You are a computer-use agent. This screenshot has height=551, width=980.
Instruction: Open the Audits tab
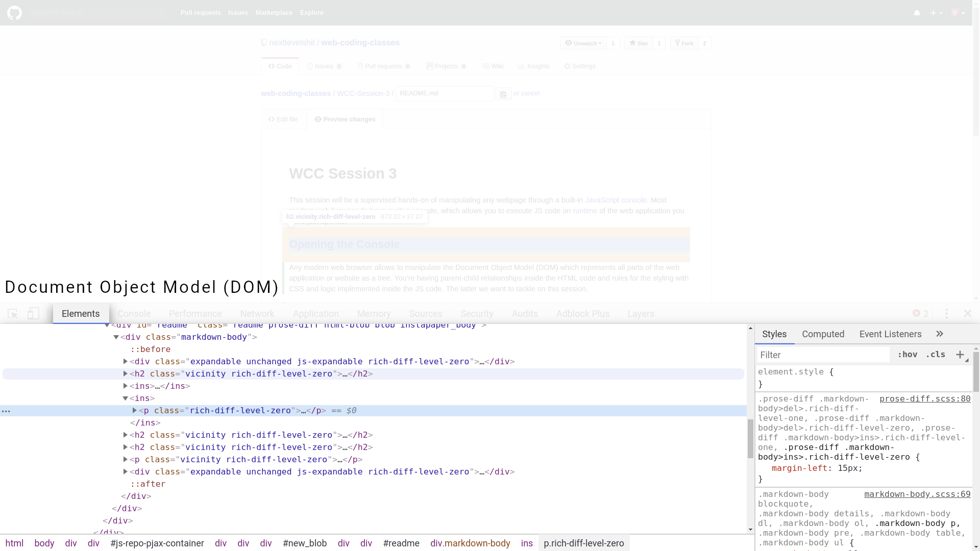tap(525, 314)
